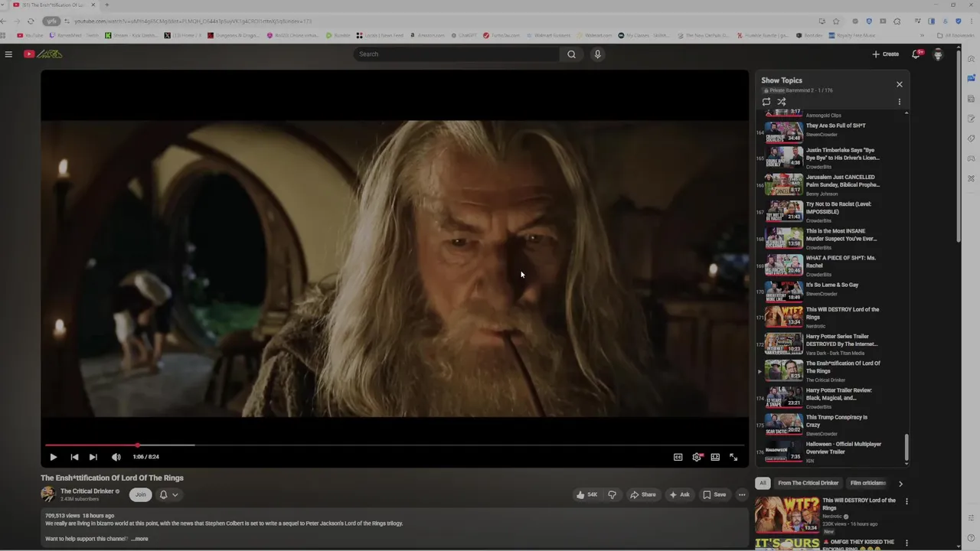Go to the YouTube home logo
The height and width of the screenshot is (551, 980).
[43, 54]
